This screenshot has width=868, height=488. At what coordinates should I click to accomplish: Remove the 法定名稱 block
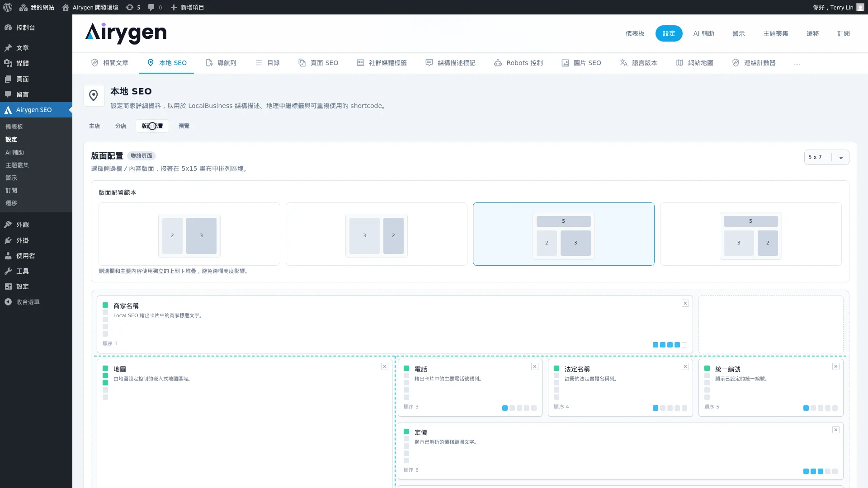(x=685, y=366)
